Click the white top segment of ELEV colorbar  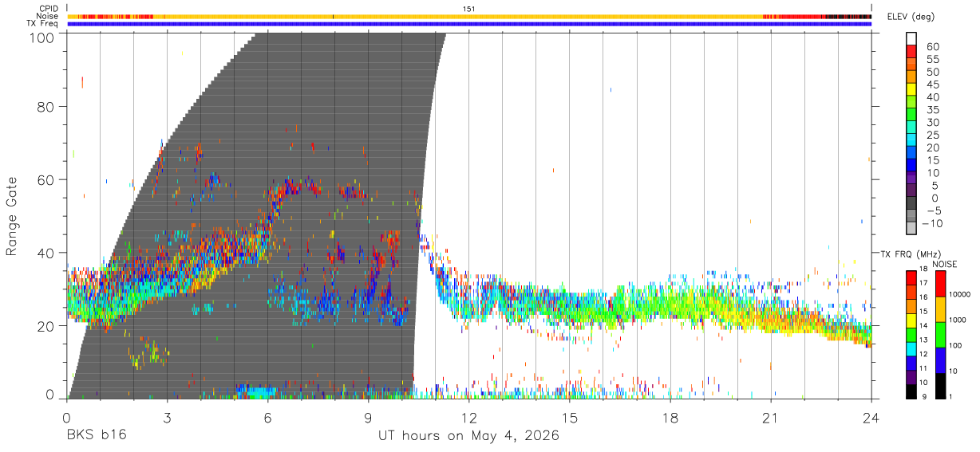coord(911,39)
